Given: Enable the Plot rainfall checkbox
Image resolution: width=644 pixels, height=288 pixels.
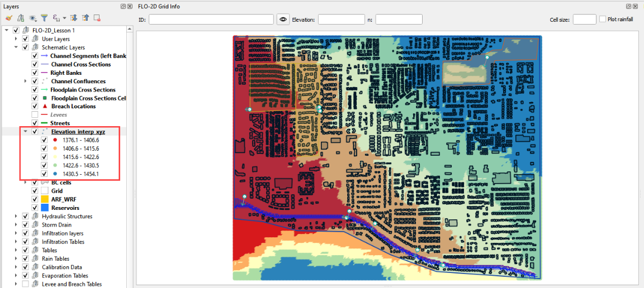Looking at the screenshot, I should 603,19.
